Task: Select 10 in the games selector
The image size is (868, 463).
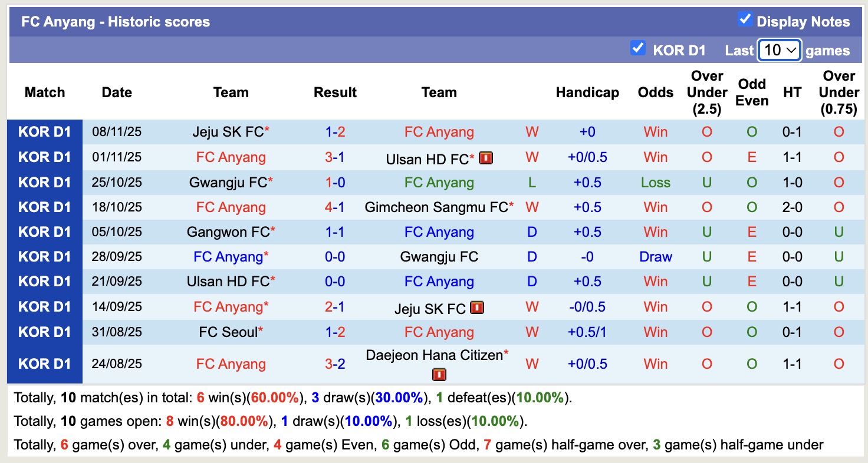Action: (x=779, y=50)
